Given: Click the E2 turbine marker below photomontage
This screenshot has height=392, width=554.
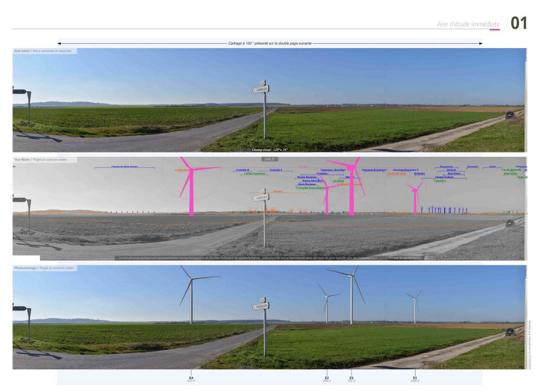Looking at the screenshot, I should [x=327, y=379].
